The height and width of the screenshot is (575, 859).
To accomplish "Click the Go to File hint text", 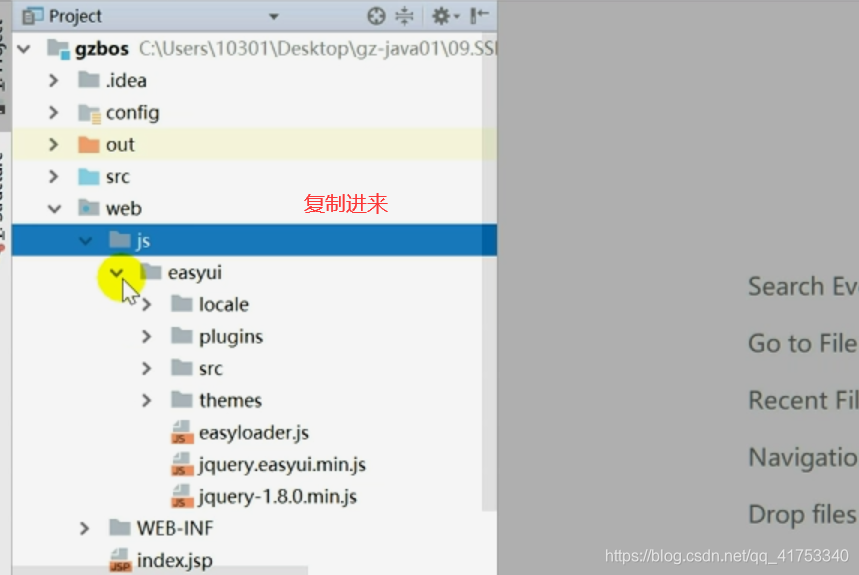I will (x=803, y=343).
